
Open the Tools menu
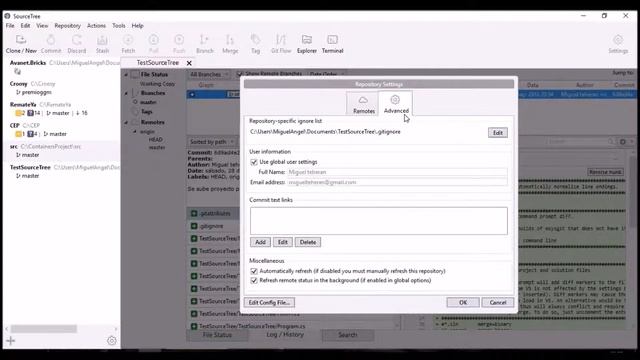tap(119, 25)
